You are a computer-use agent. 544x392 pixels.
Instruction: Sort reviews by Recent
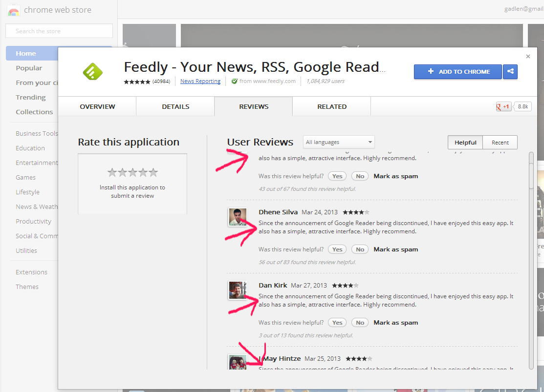point(500,143)
